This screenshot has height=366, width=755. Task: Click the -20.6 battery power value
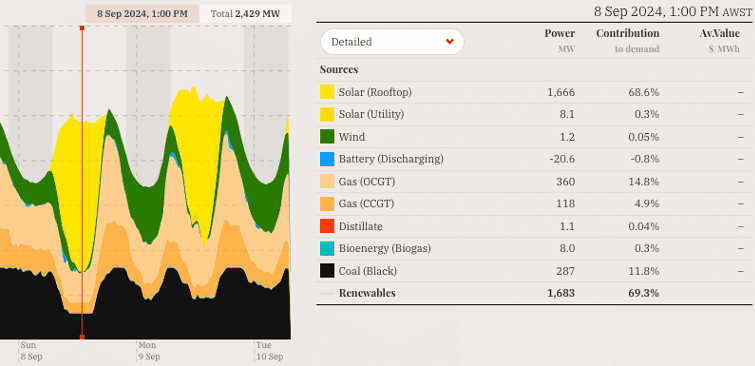(x=562, y=159)
